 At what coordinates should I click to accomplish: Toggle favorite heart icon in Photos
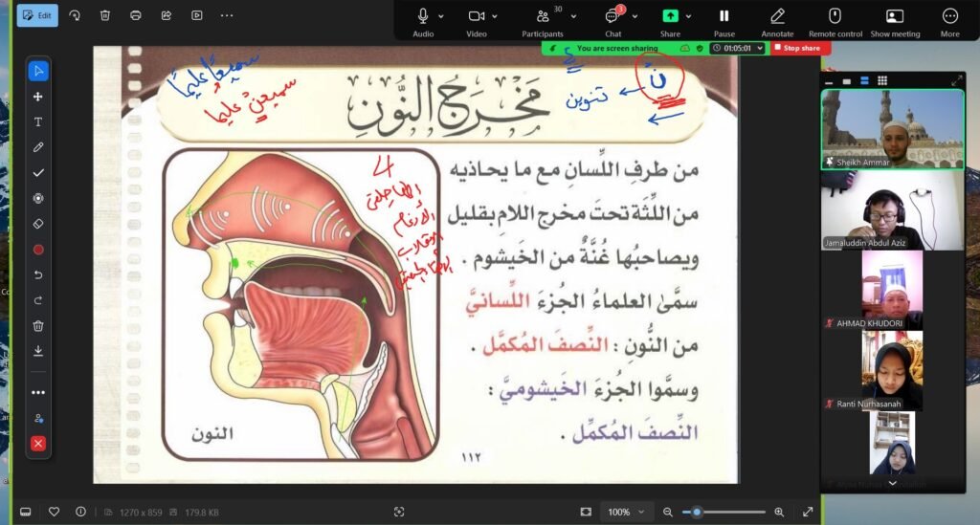point(55,512)
